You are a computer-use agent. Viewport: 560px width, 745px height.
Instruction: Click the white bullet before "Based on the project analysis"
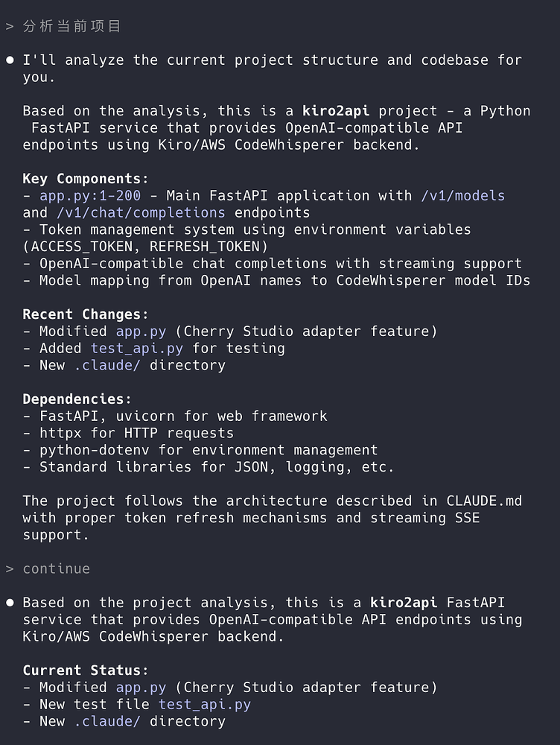[x=10, y=603]
